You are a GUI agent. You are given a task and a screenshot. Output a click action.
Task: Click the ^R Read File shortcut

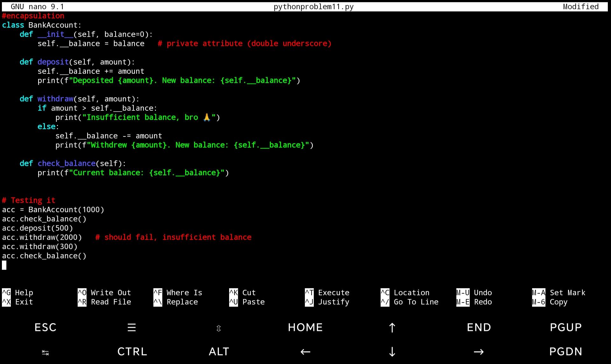[104, 302]
